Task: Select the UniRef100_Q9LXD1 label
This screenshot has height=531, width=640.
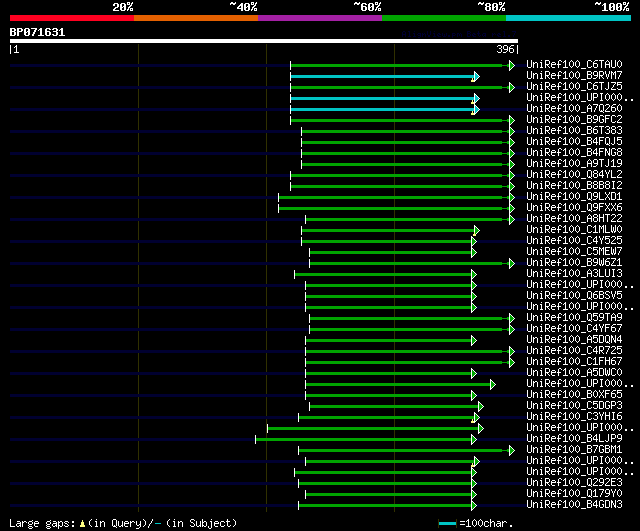Action: click(574, 197)
